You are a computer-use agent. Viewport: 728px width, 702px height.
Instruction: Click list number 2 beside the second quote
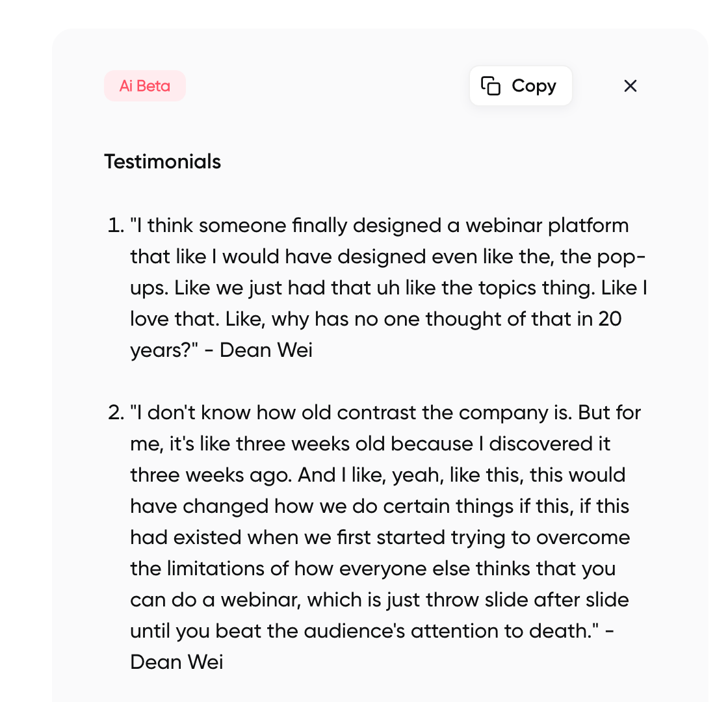click(114, 412)
